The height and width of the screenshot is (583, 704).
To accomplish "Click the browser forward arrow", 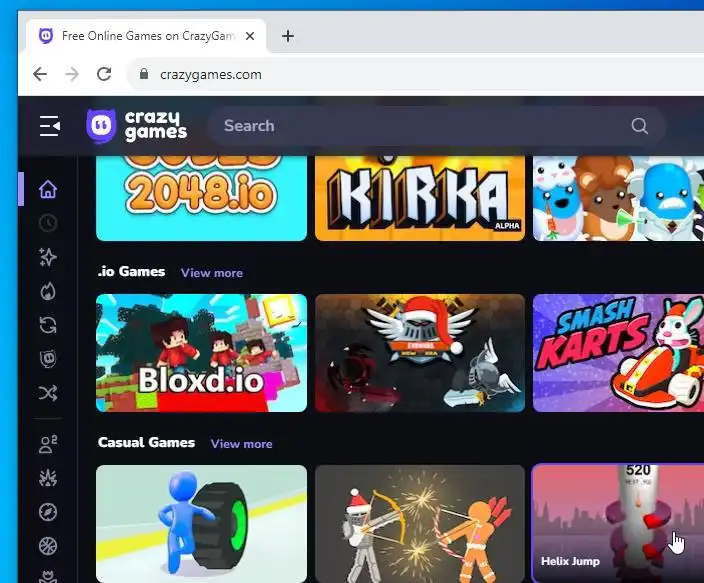I will (72, 74).
